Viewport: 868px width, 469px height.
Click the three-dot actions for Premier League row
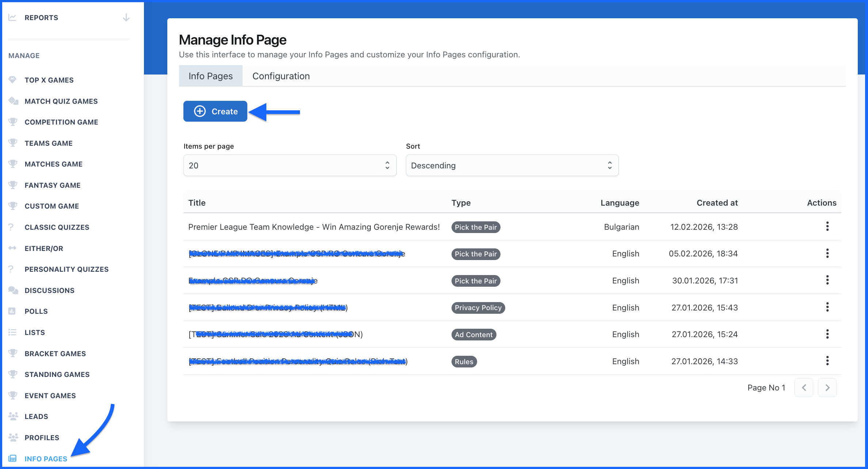[827, 226]
